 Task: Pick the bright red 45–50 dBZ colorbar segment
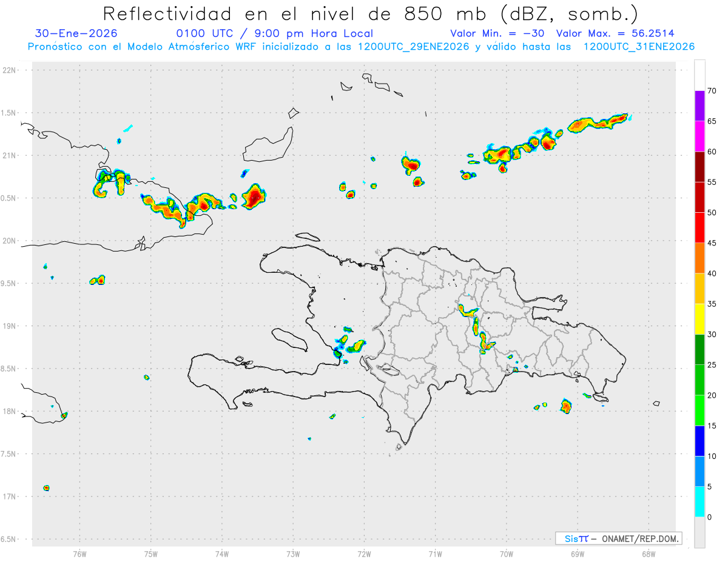(x=699, y=227)
